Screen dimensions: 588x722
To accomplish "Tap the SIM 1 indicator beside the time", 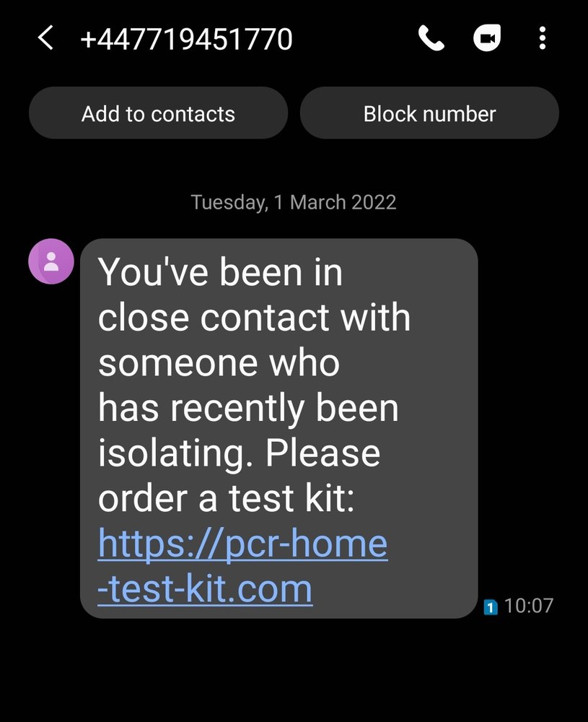I will pyautogui.click(x=491, y=607).
